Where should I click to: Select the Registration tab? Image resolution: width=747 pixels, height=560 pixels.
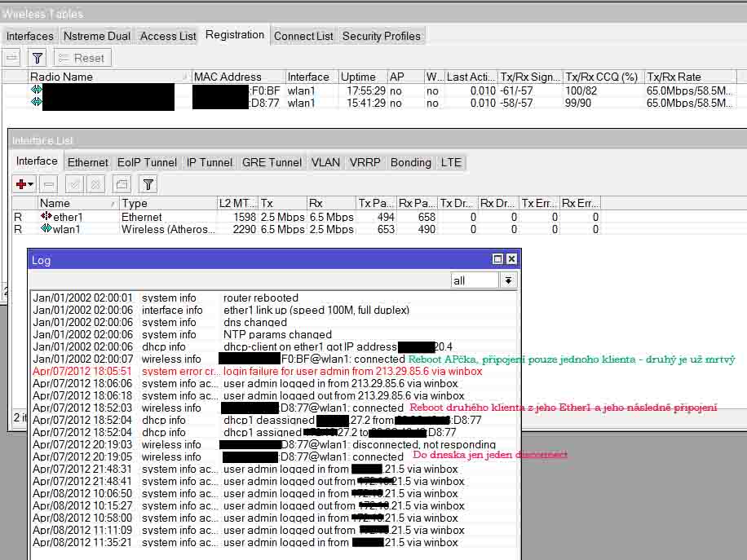pyautogui.click(x=235, y=35)
